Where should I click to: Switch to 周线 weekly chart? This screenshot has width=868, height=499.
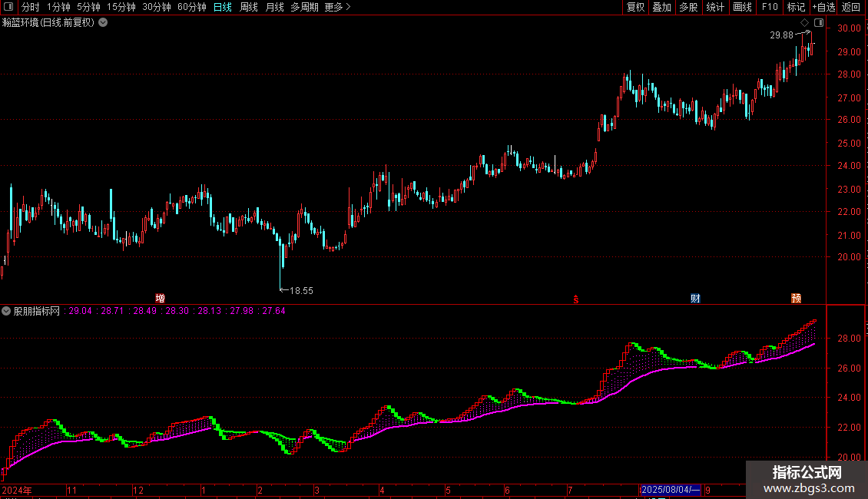pos(249,7)
